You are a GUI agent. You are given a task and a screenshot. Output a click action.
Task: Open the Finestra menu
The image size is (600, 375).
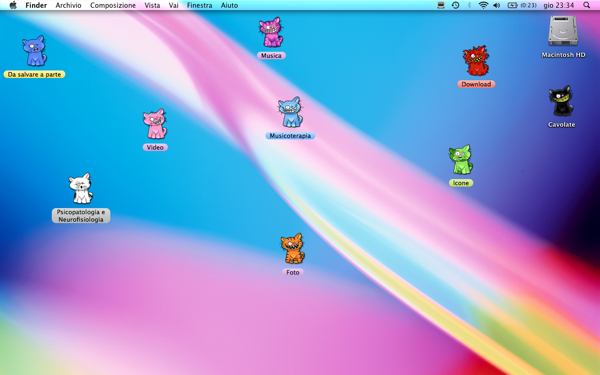[199, 5]
